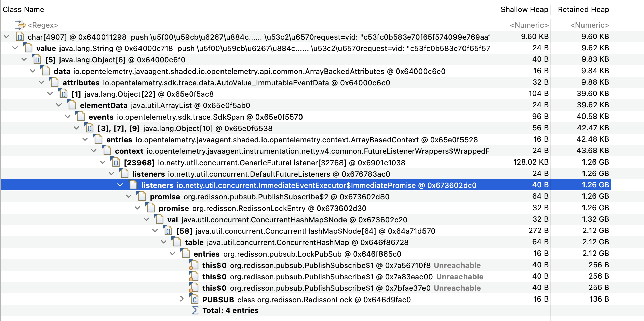Collapse the promise PublishSubscribe$2 row

pos(129,196)
